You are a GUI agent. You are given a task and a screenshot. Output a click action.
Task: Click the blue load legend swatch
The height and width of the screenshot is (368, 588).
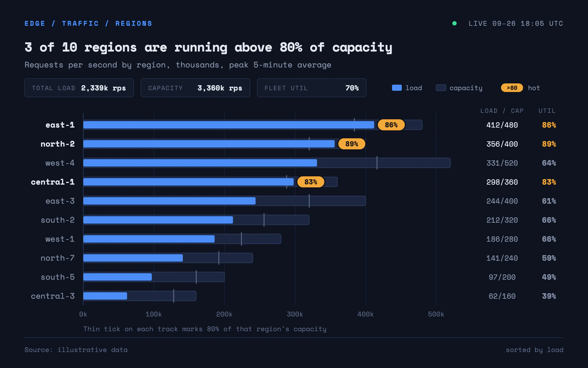397,88
